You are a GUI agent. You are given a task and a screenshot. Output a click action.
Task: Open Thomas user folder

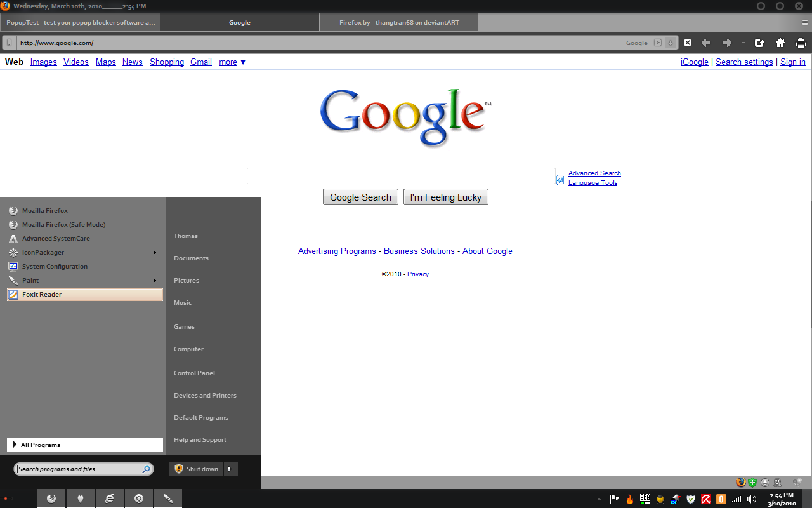pyautogui.click(x=186, y=236)
